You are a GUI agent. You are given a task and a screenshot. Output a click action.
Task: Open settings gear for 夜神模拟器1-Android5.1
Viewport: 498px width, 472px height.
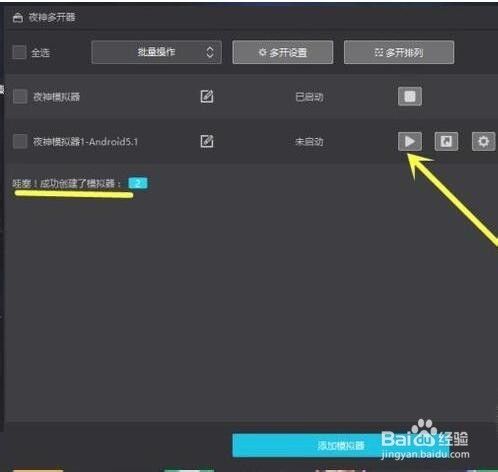(x=483, y=141)
